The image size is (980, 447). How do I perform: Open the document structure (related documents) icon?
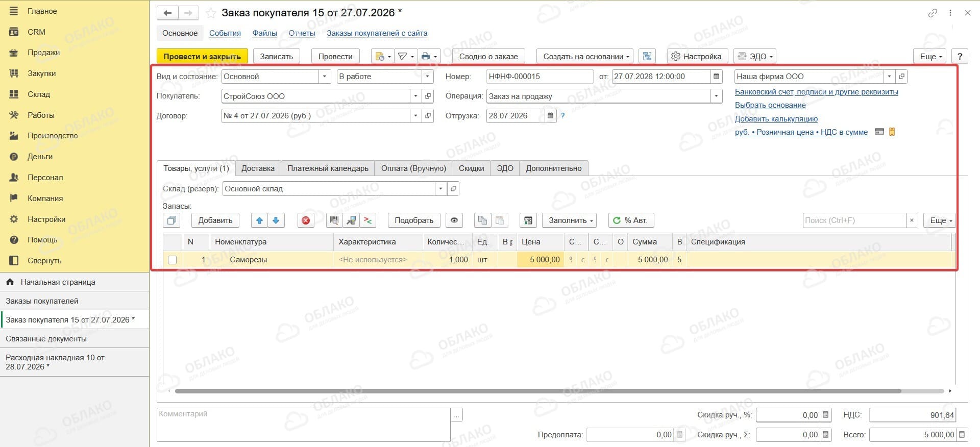(647, 56)
